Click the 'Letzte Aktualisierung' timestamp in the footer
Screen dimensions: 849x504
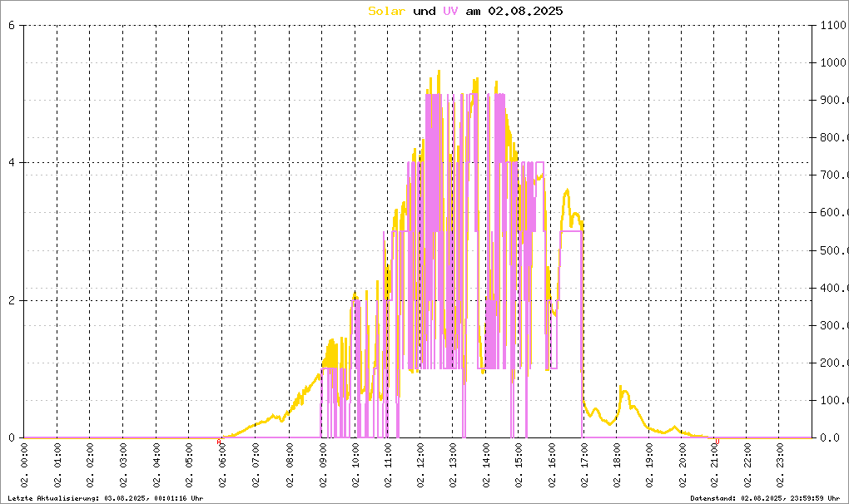pos(104,497)
